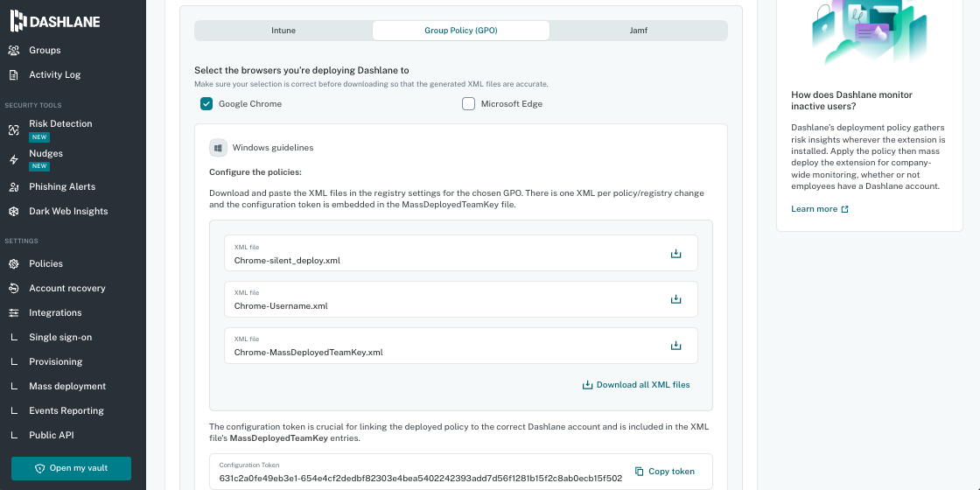Download the Chrome-silent_deploy.xml file
Image resolution: width=980 pixels, height=490 pixels.
[675, 254]
